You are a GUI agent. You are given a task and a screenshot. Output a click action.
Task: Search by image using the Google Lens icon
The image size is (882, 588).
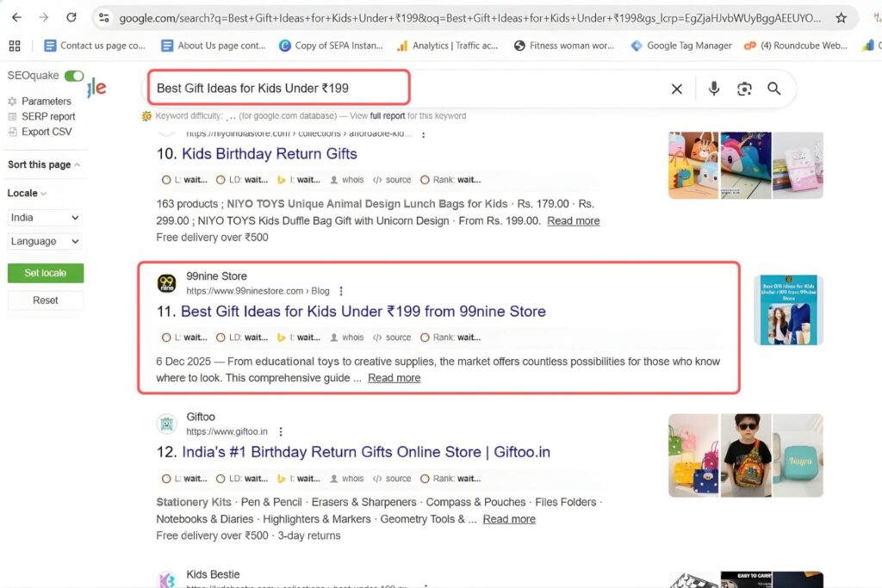click(743, 88)
